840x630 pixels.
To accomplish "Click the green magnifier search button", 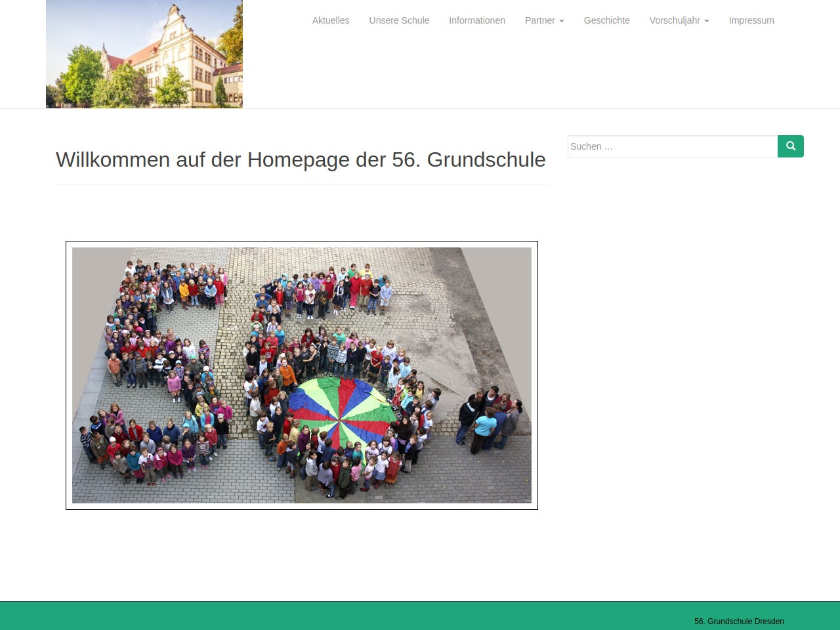I will [790, 146].
